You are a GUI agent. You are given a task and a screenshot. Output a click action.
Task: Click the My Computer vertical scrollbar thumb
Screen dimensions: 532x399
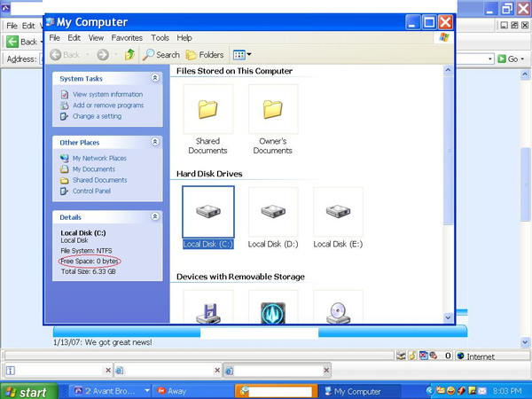click(x=448, y=150)
